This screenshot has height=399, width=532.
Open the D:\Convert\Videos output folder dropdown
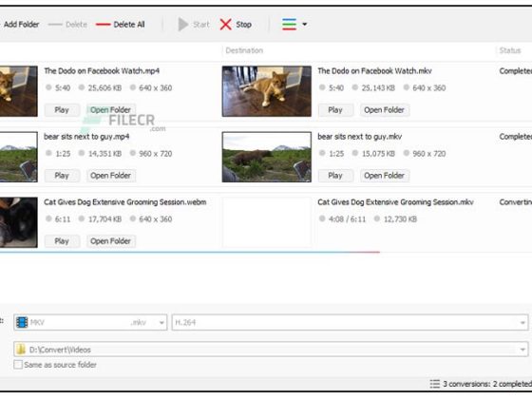point(271,350)
